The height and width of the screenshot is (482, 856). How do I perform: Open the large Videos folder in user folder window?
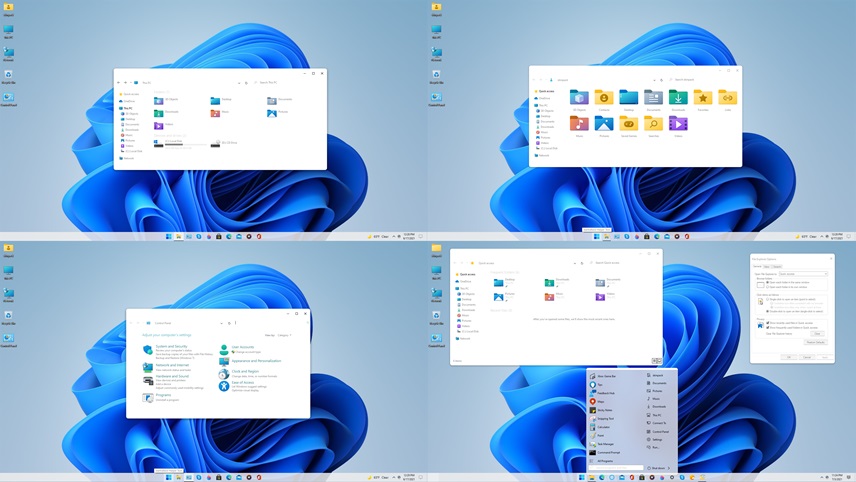click(x=678, y=123)
